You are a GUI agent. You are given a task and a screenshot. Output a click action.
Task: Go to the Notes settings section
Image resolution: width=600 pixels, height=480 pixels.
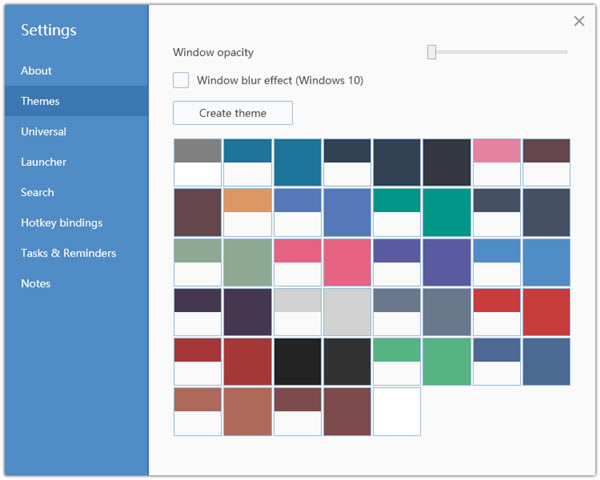(x=38, y=284)
